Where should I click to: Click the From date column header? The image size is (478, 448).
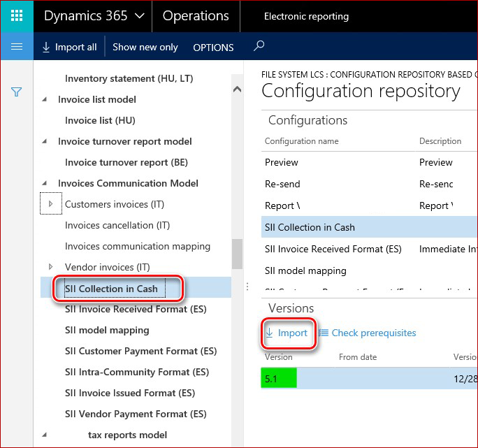(358, 357)
